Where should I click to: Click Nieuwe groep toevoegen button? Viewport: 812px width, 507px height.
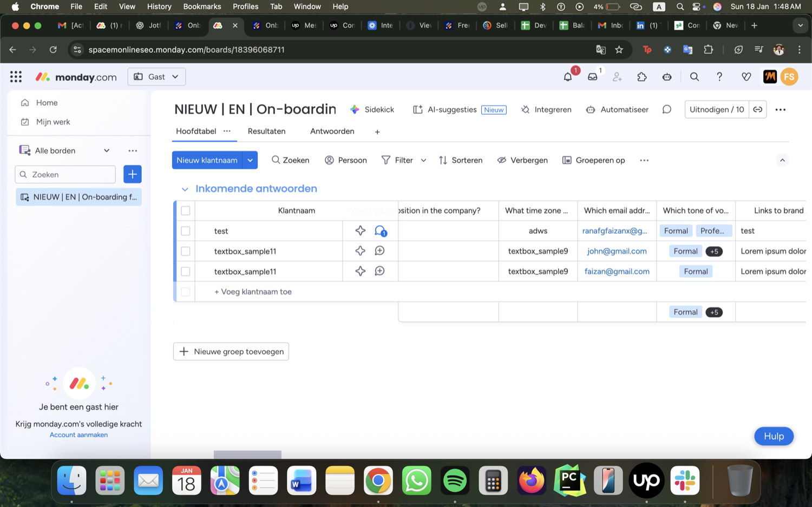(231, 352)
